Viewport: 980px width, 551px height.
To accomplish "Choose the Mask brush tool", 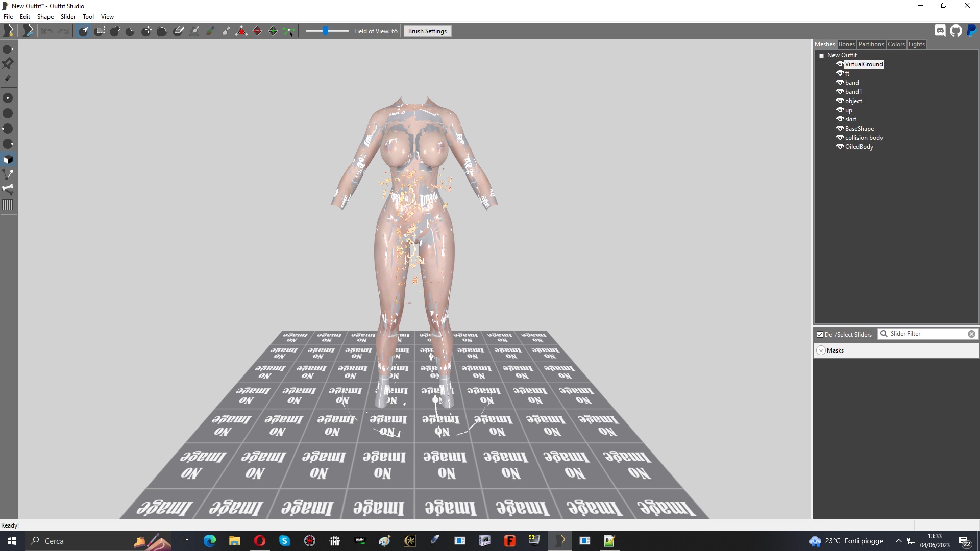I will [100, 31].
